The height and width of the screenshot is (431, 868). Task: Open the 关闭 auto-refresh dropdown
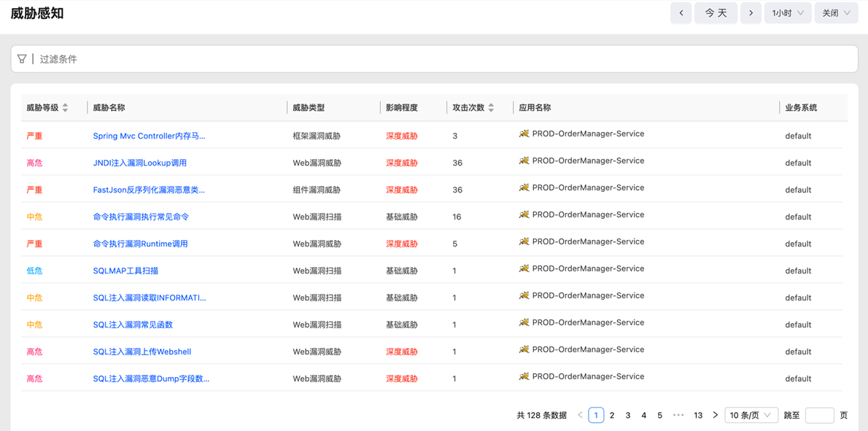point(836,13)
